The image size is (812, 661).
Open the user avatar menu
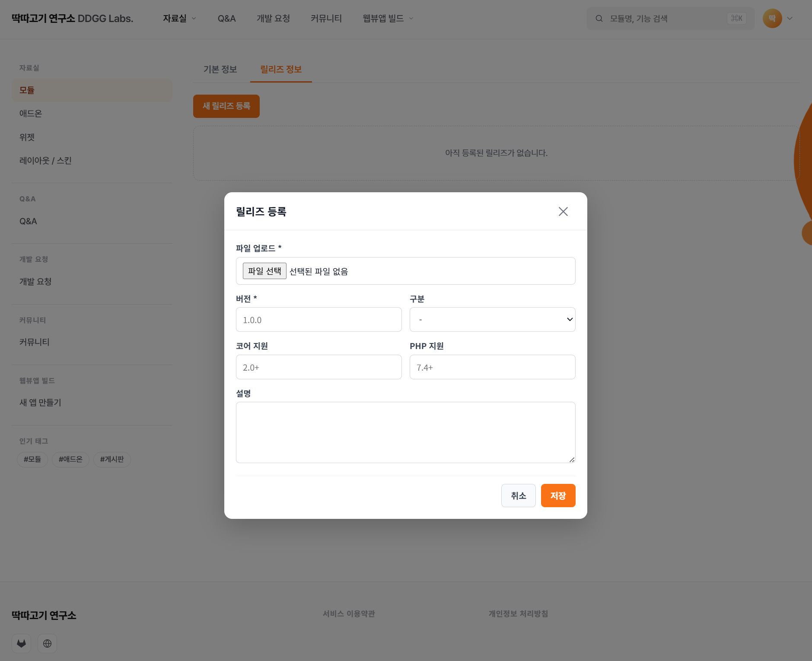pos(772,19)
